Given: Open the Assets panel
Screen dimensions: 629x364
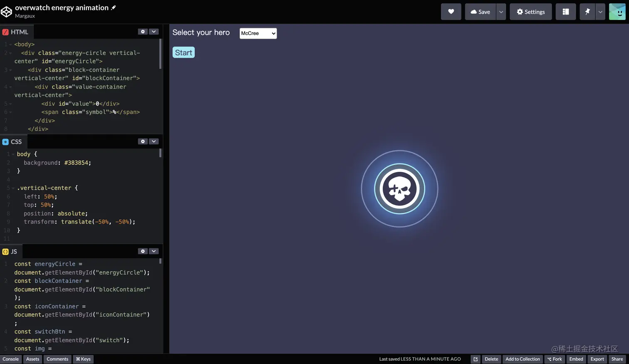Looking at the screenshot, I should [32, 359].
